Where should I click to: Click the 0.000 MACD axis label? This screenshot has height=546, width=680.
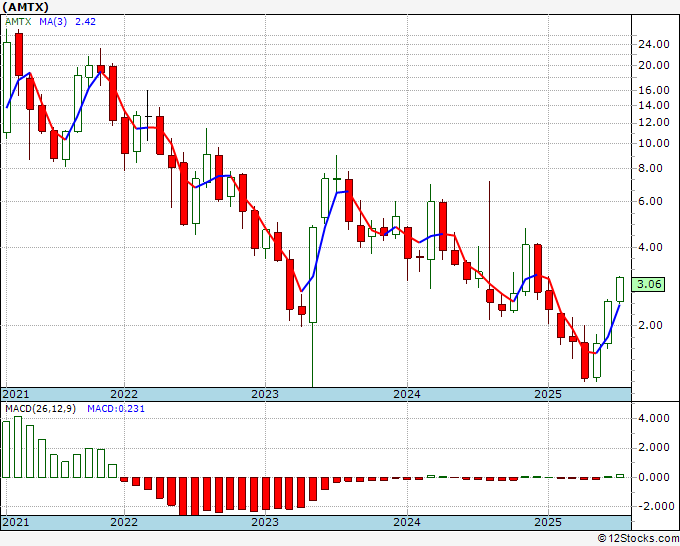(654, 477)
